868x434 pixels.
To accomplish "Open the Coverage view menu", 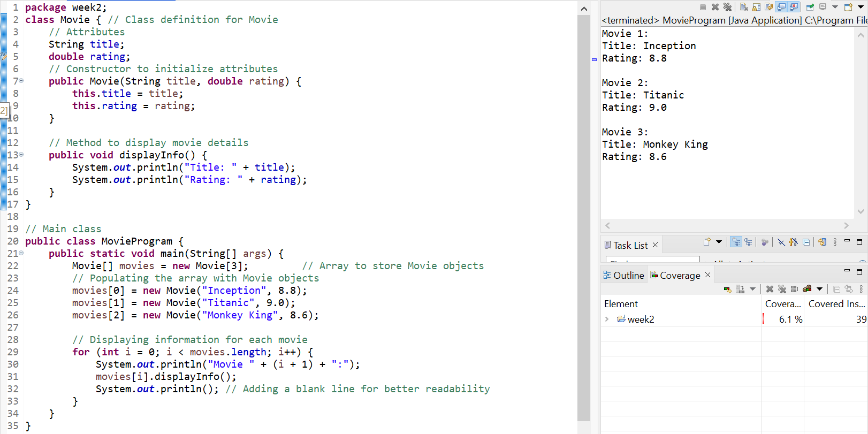I will pos(861,289).
